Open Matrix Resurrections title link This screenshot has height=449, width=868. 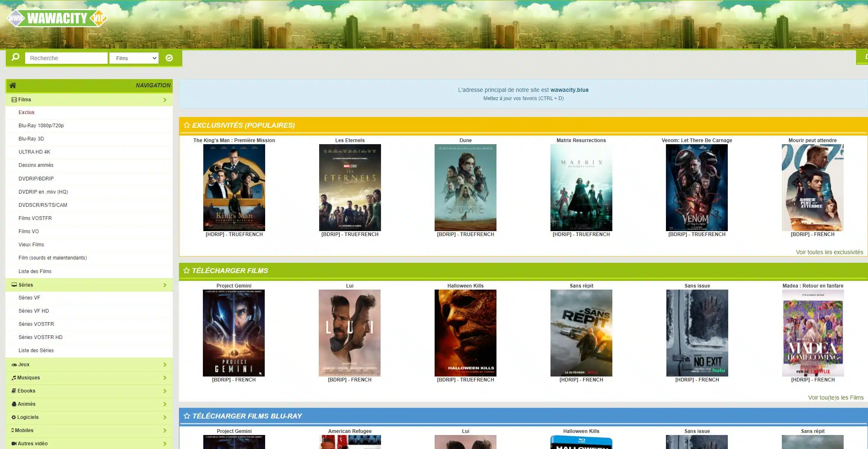(581, 140)
